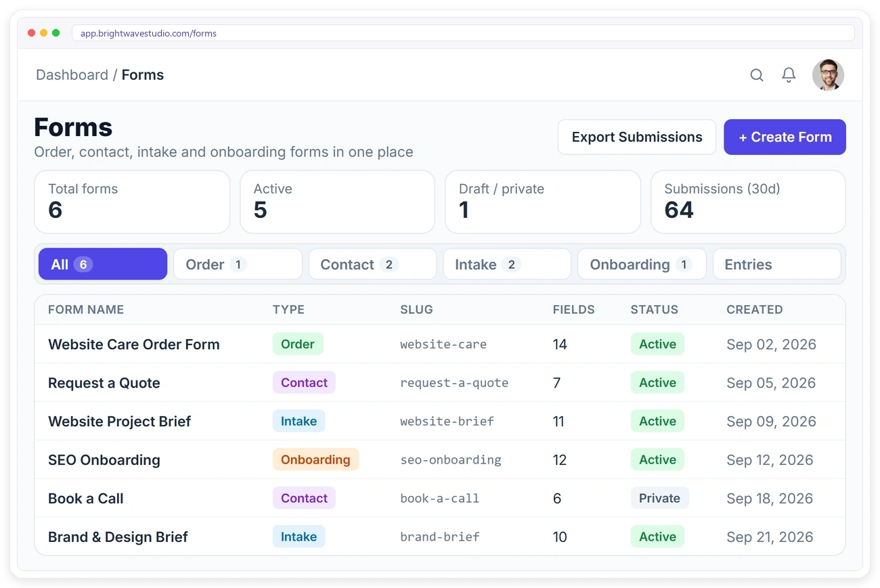Switch to the Onboarding tab
This screenshot has height=588, width=880.
[x=642, y=264]
